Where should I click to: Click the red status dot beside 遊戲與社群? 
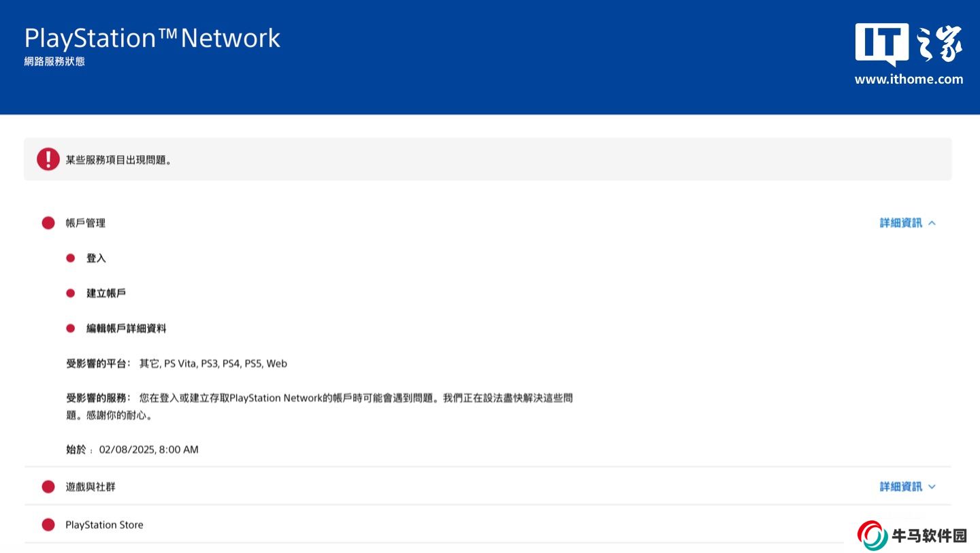48,487
